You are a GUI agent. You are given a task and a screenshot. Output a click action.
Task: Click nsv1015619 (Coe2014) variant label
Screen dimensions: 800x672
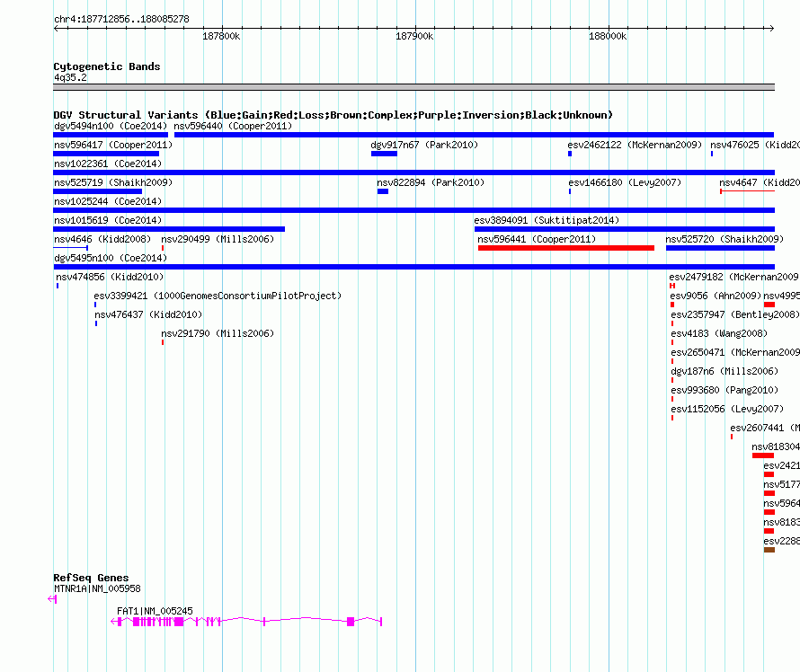tap(108, 220)
